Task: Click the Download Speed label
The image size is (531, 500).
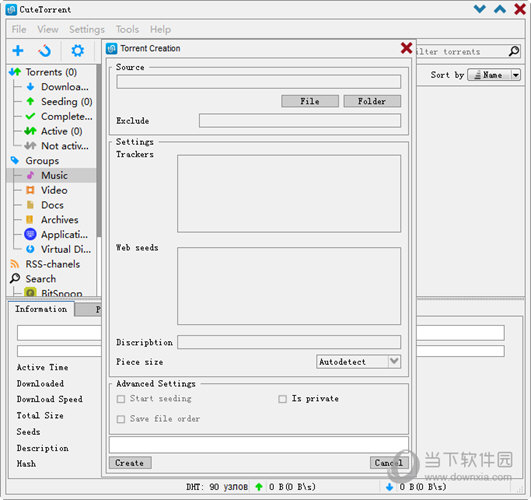Action: point(50,399)
